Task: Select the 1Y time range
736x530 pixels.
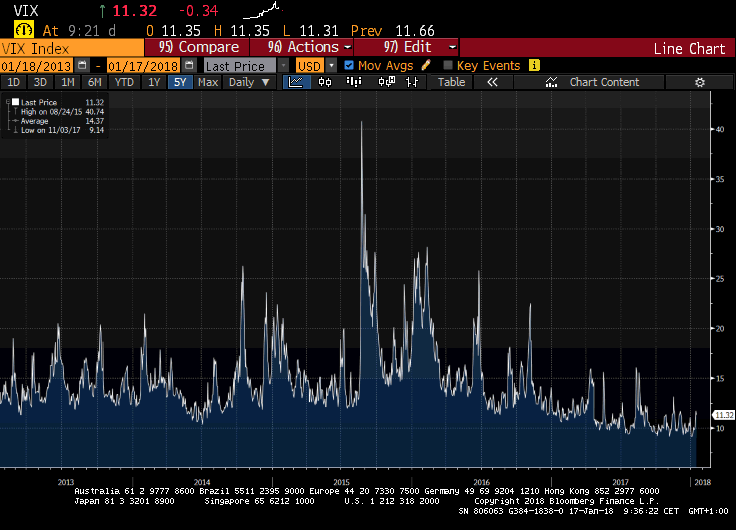Action: (153, 82)
